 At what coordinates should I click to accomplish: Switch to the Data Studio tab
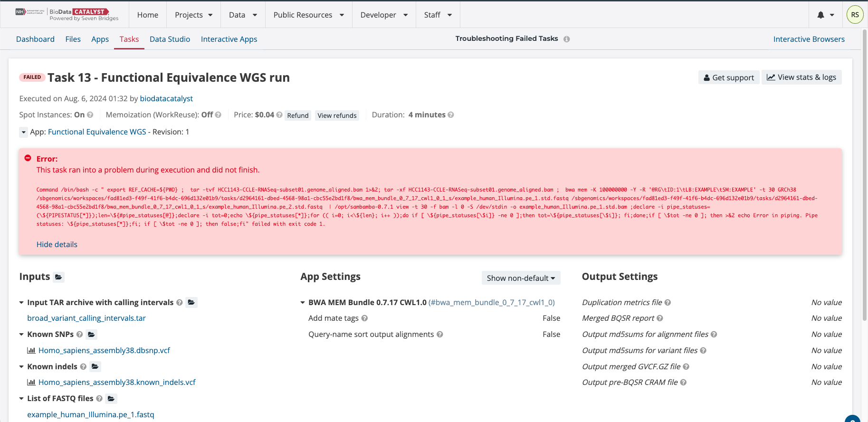pos(170,39)
